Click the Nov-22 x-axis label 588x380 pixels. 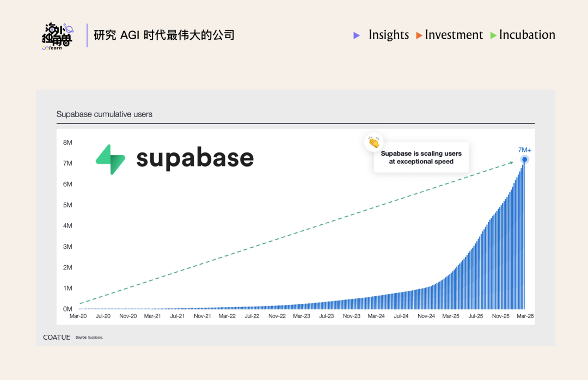277,316
